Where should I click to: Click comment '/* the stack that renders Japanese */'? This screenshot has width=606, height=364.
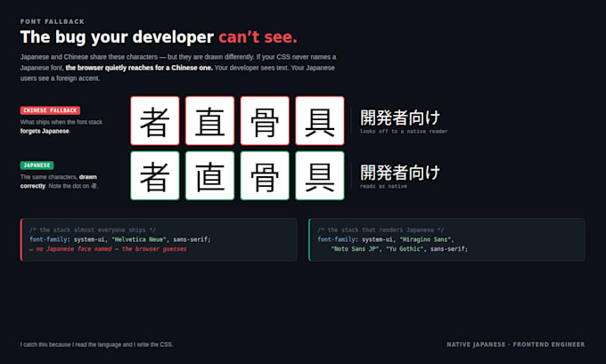coord(381,230)
